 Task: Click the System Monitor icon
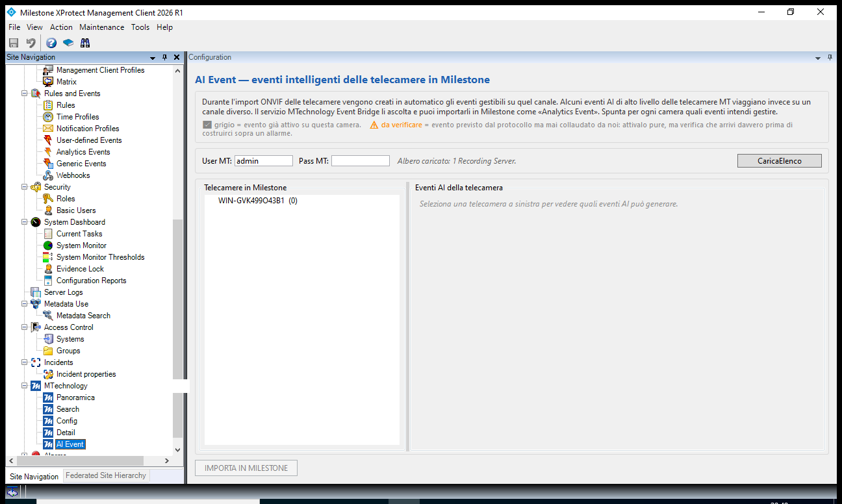point(48,246)
